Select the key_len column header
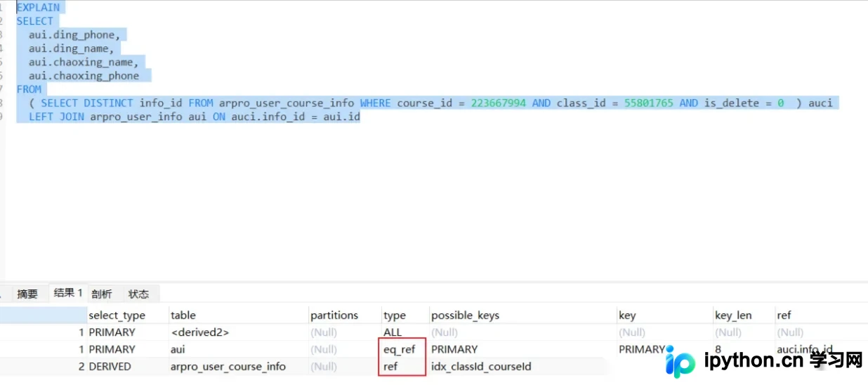 pos(733,315)
